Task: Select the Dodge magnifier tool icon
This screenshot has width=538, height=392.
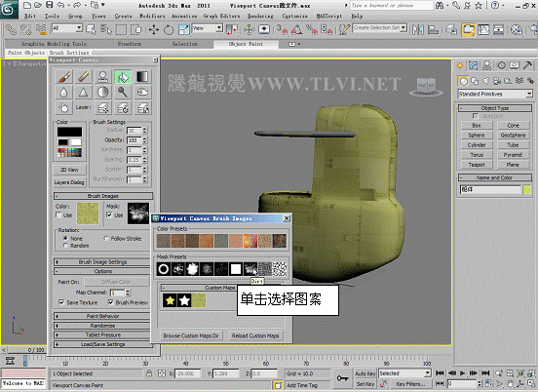Action: [x=123, y=92]
